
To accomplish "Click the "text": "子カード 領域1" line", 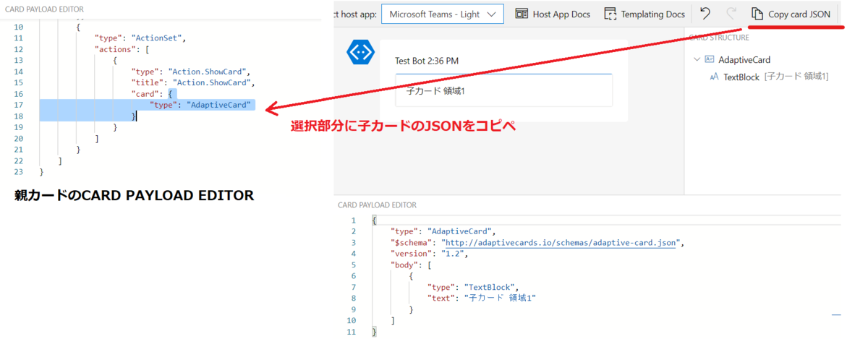I will pyautogui.click(x=482, y=298).
